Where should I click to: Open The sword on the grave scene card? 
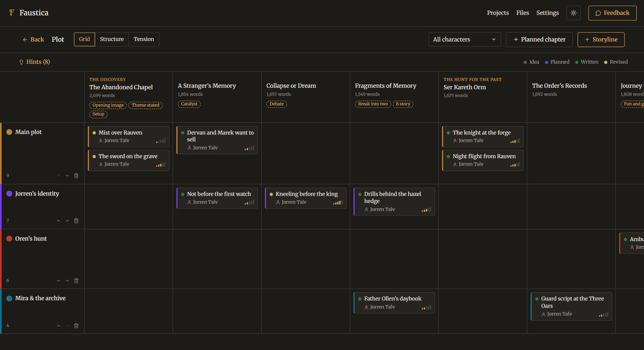[129, 160]
